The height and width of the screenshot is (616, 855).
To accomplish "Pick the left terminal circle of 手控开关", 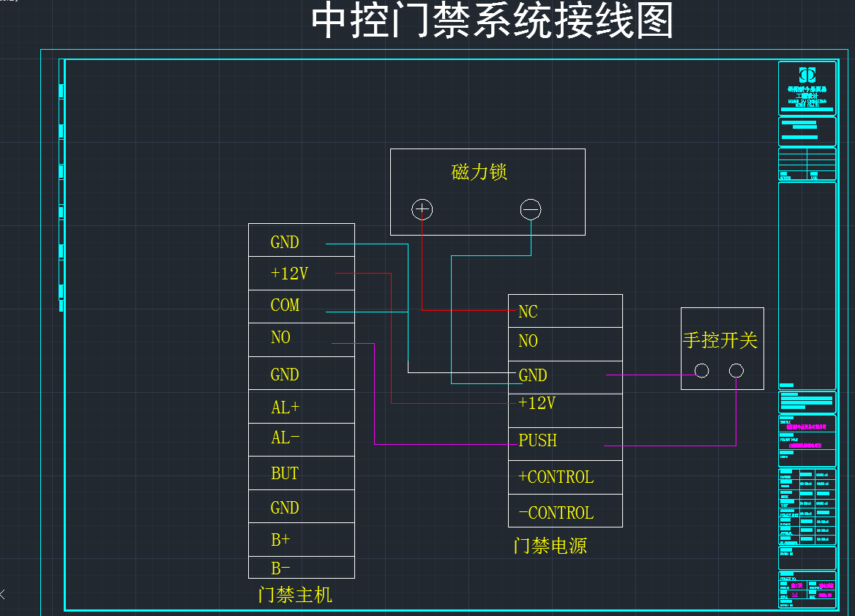I will click(702, 371).
